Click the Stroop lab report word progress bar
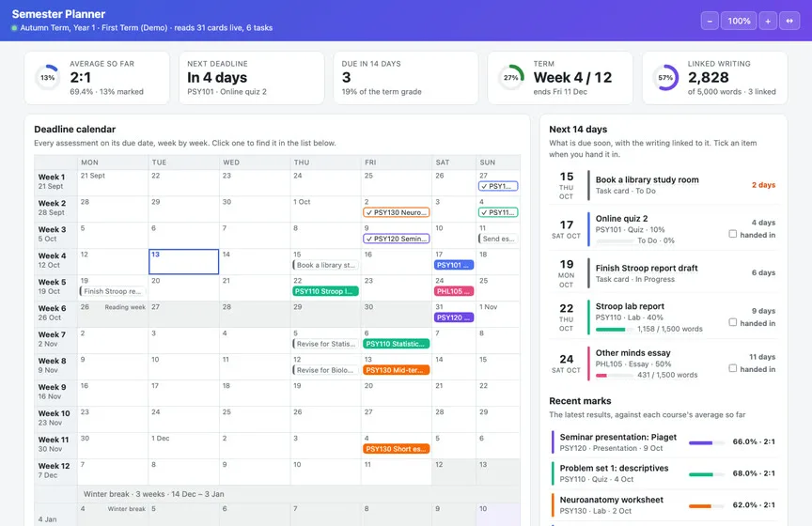 click(615, 330)
